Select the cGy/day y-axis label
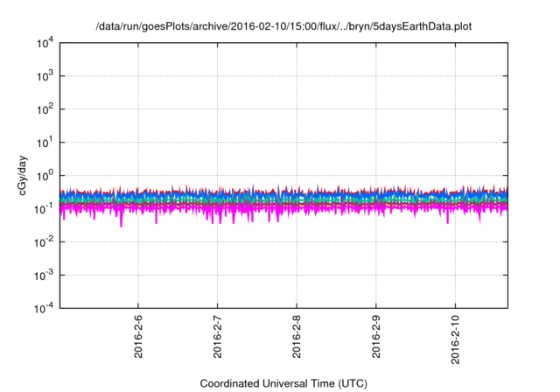 click(x=22, y=175)
